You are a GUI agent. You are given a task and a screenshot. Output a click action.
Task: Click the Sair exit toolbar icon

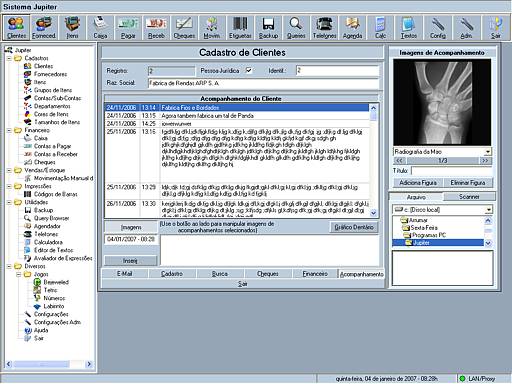pos(495,27)
